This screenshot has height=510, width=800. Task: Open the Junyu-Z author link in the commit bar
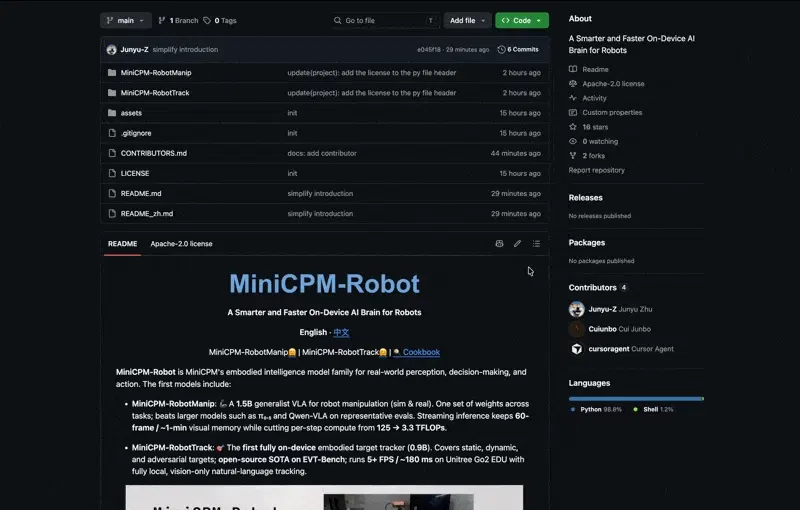click(x=134, y=49)
